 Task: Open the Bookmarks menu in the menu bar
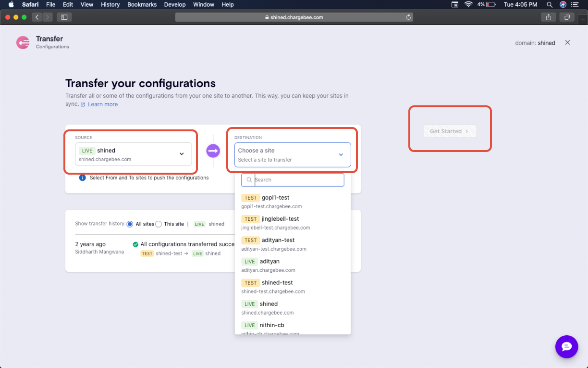pos(142,5)
